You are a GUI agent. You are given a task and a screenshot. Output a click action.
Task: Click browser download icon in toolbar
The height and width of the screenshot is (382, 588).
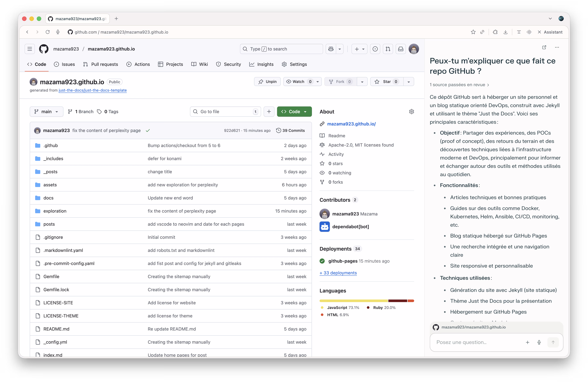pyautogui.click(x=506, y=32)
